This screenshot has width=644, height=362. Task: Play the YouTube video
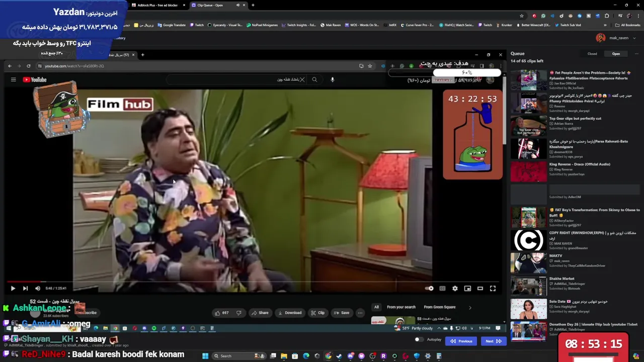point(13,289)
